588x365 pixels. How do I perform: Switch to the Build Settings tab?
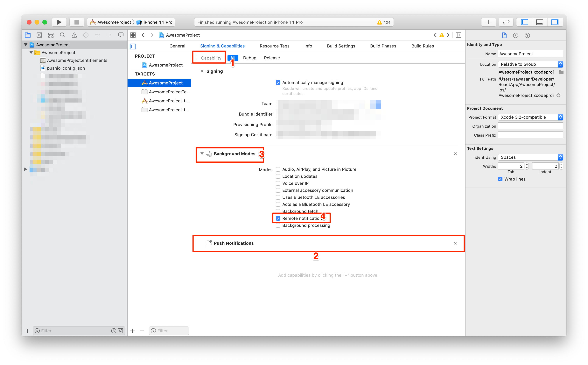tap(341, 46)
